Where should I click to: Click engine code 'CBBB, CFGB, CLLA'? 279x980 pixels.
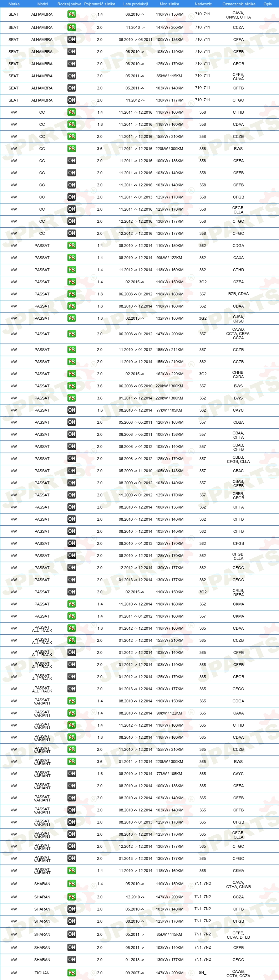click(238, 459)
